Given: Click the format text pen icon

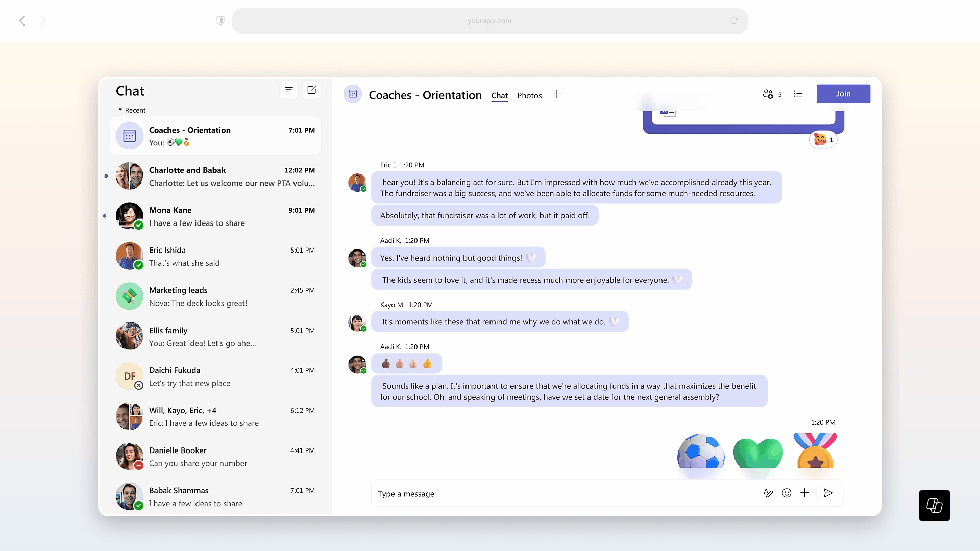Looking at the screenshot, I should 768,493.
